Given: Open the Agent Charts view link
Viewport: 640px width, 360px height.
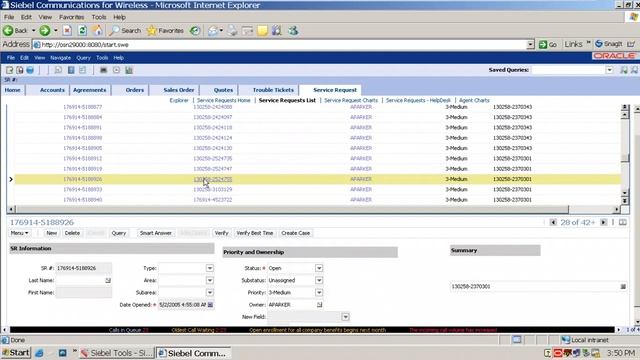Looking at the screenshot, I should [x=474, y=100].
